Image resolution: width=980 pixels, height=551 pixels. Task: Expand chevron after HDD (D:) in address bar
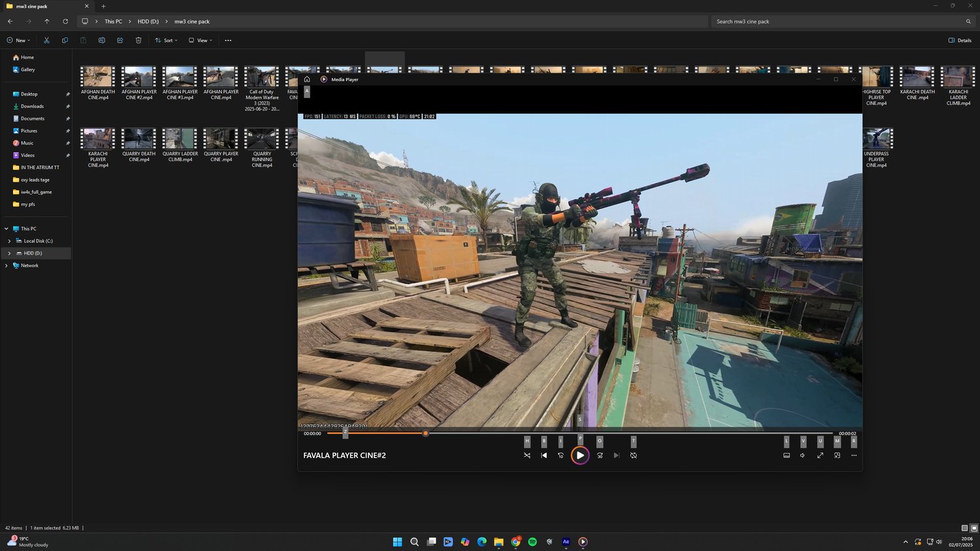pos(167,22)
